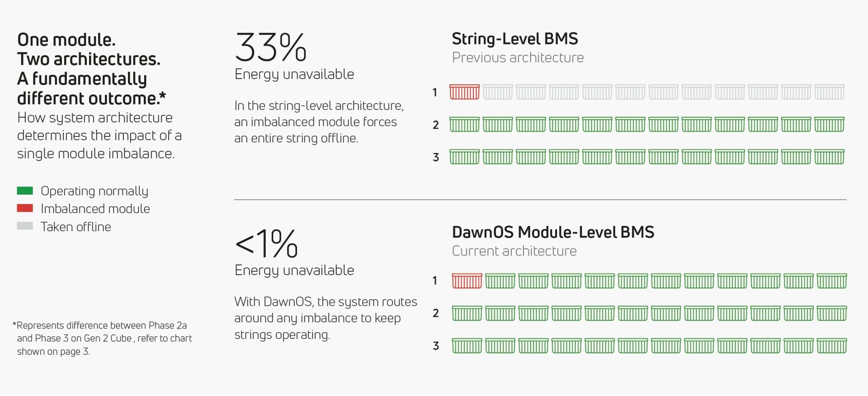This screenshot has width=868, height=396.
Task: Click the footnote about Phase 2a and Phase 3
Action: tap(102, 338)
